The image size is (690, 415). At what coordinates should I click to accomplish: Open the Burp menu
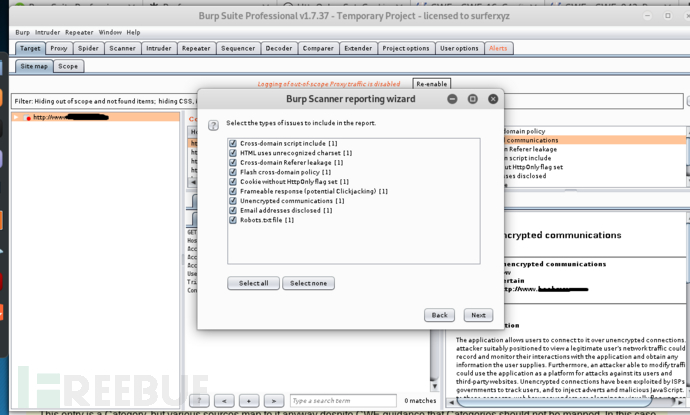[22, 33]
